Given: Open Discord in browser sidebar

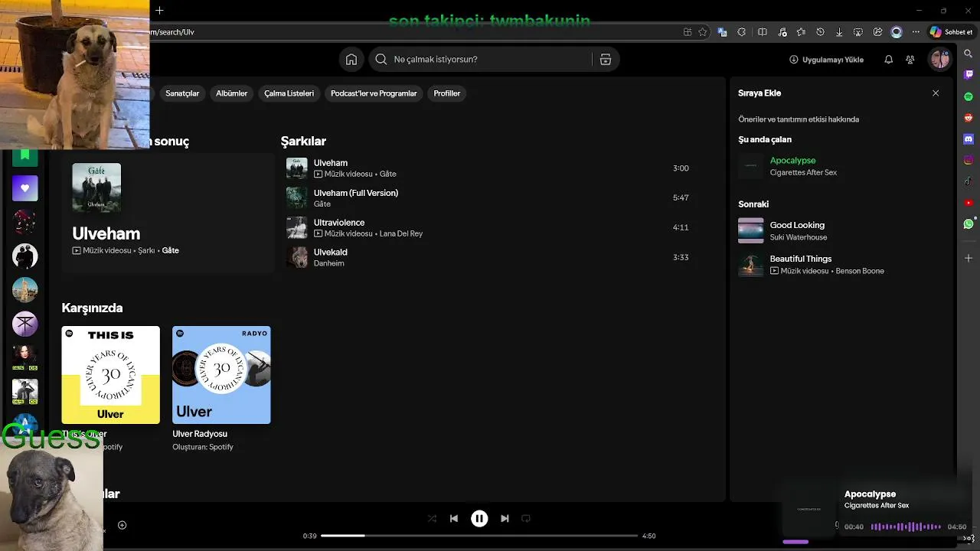Looking at the screenshot, I should click(x=969, y=139).
